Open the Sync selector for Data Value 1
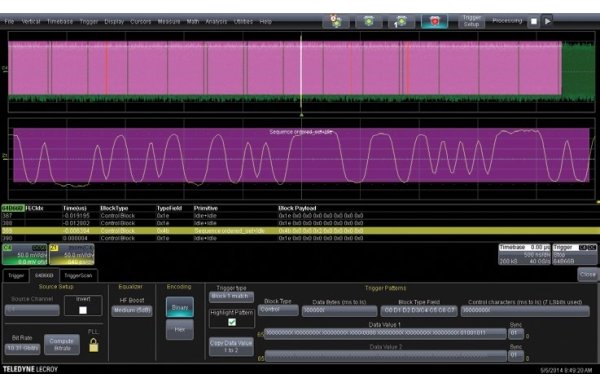The image size is (600, 390). click(516, 333)
